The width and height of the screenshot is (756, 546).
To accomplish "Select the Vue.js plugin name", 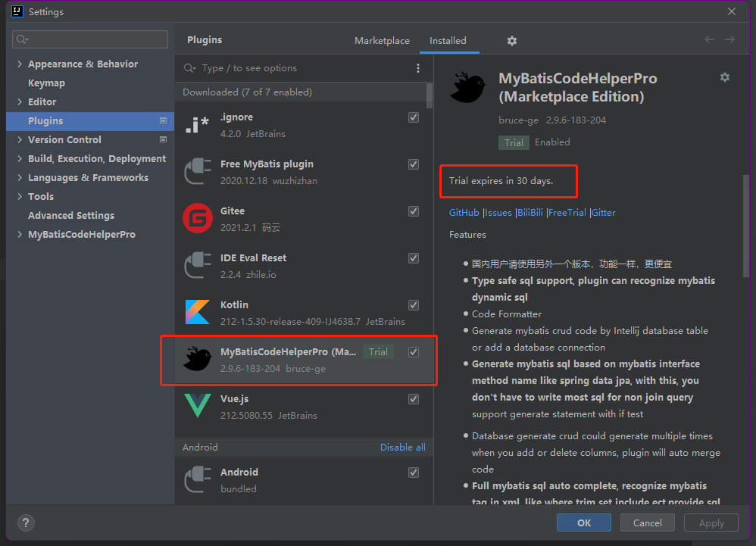I will click(234, 398).
